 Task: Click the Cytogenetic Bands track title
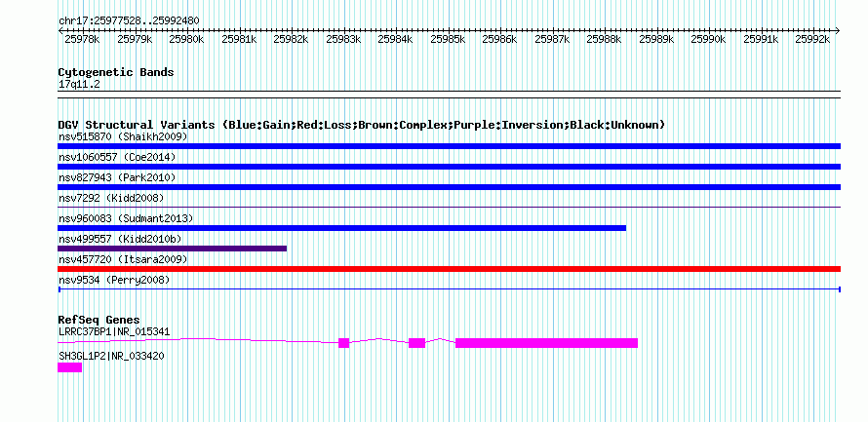click(116, 72)
